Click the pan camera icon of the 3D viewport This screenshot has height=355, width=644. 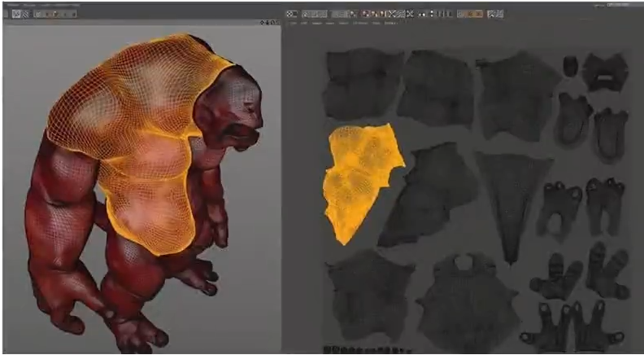coord(263,23)
